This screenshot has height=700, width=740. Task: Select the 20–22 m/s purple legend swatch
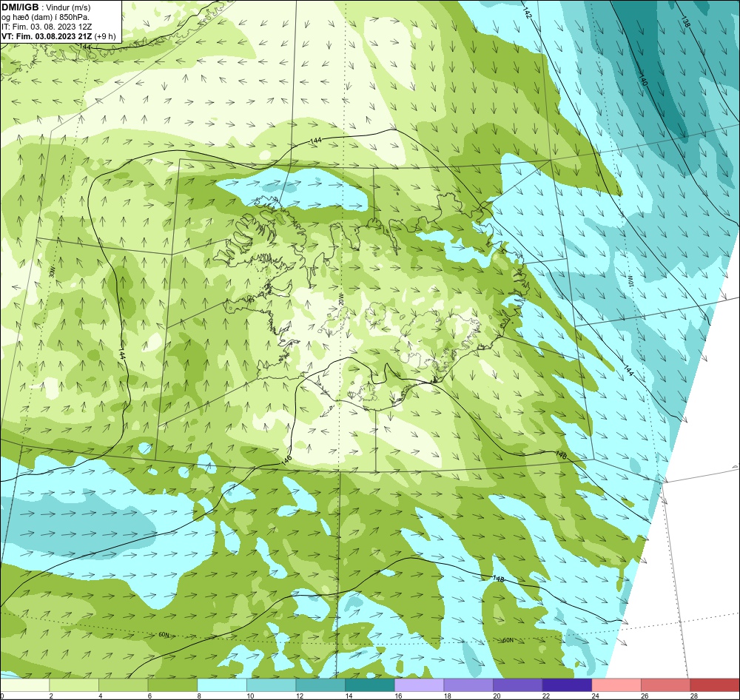(x=518, y=685)
